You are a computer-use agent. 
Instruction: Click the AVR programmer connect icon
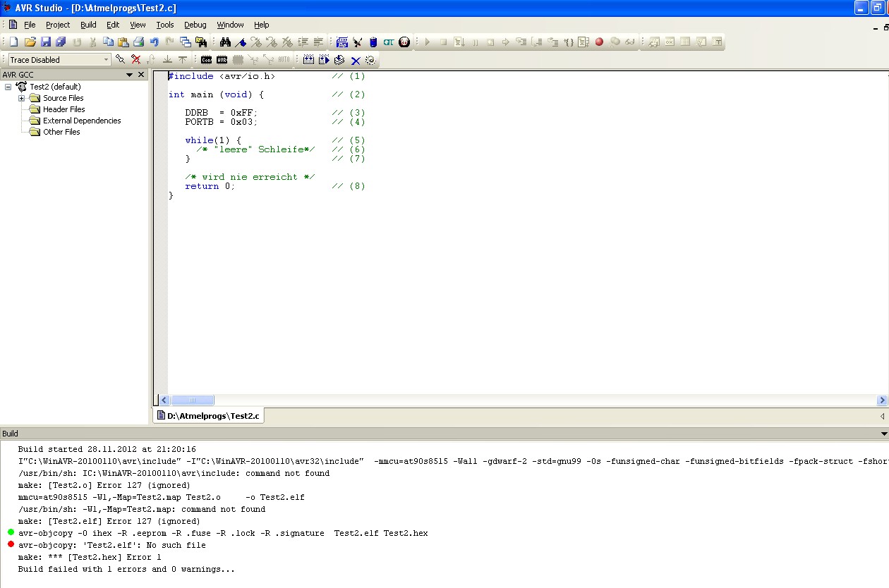pyautogui.click(x=222, y=60)
